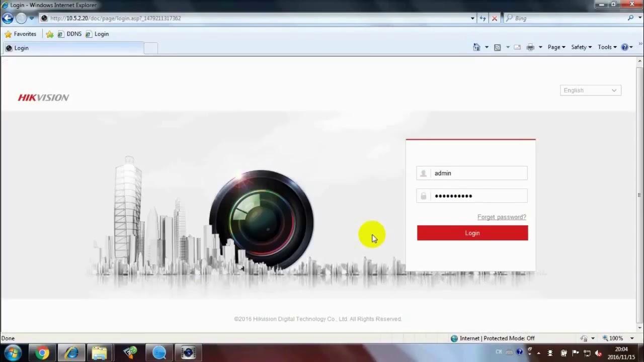Click the search magnifier button
Screen dimensions: 644x362
click(630, 18)
